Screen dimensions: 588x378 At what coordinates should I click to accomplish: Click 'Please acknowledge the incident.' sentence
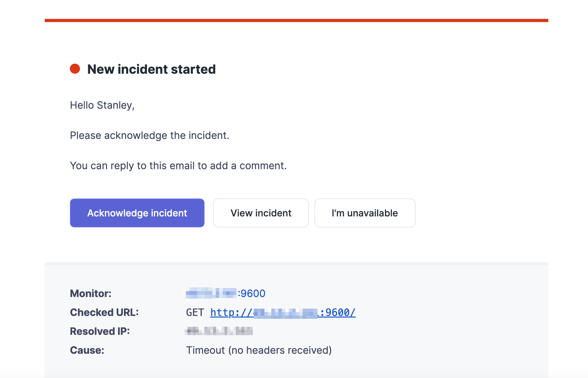150,135
